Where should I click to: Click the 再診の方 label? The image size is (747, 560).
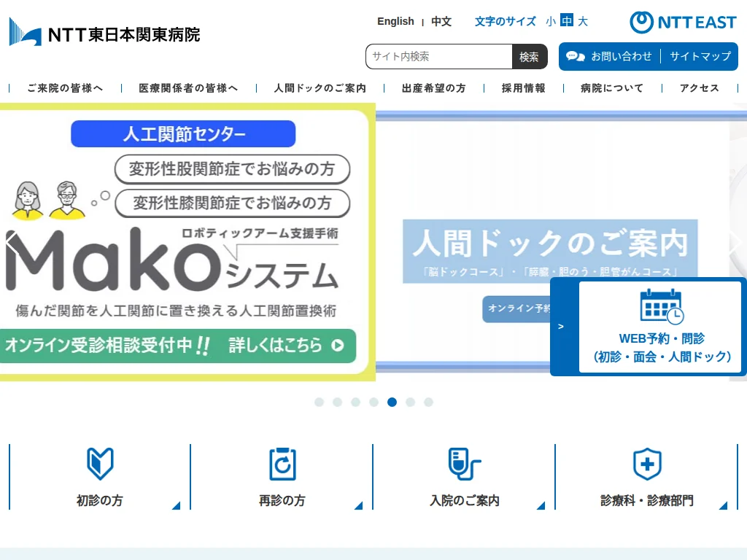coord(282,500)
